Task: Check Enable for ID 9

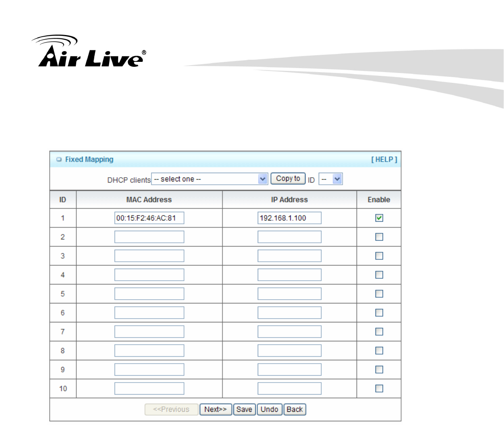Action: tap(379, 369)
